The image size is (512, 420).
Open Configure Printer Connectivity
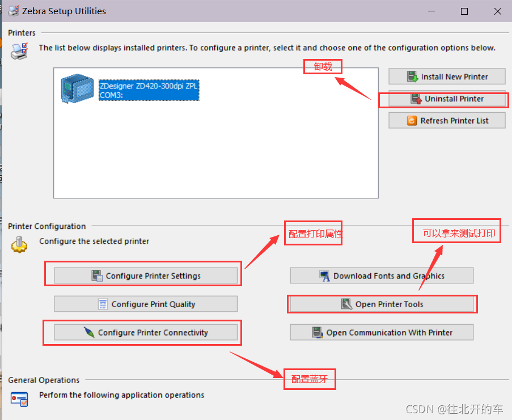tap(146, 332)
